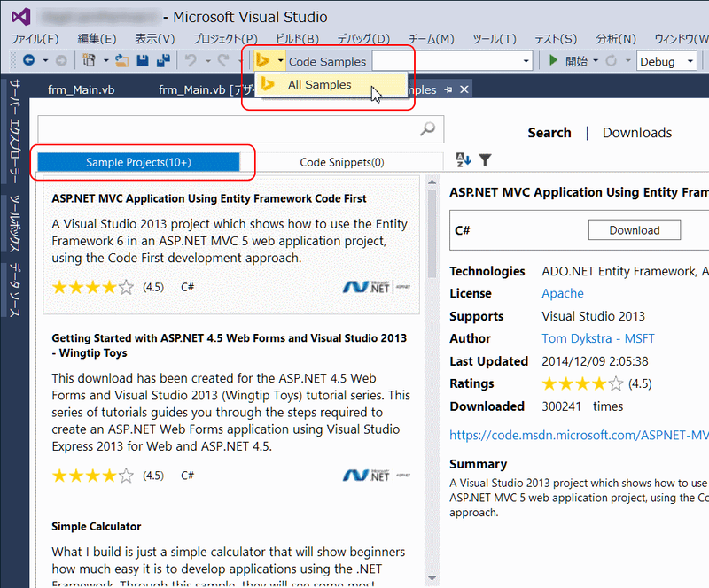Switch to the frm_Main.vb tab
This screenshot has width=709, height=588.
[81, 89]
